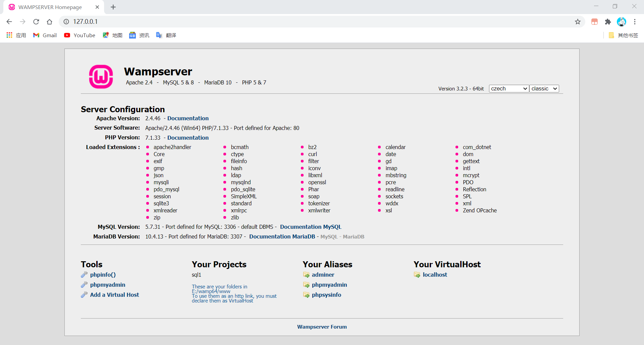Click the orange extension icon in toolbar
Viewport: 644px width, 345px height.
click(x=594, y=22)
